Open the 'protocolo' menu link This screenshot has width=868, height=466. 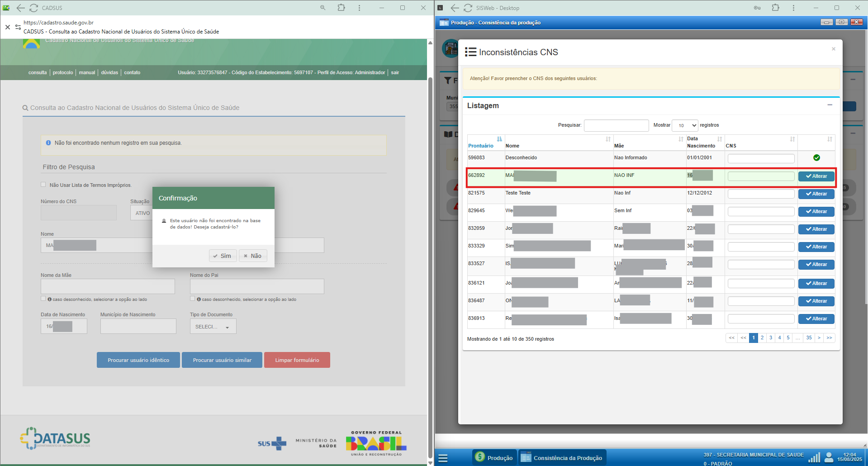(x=63, y=72)
